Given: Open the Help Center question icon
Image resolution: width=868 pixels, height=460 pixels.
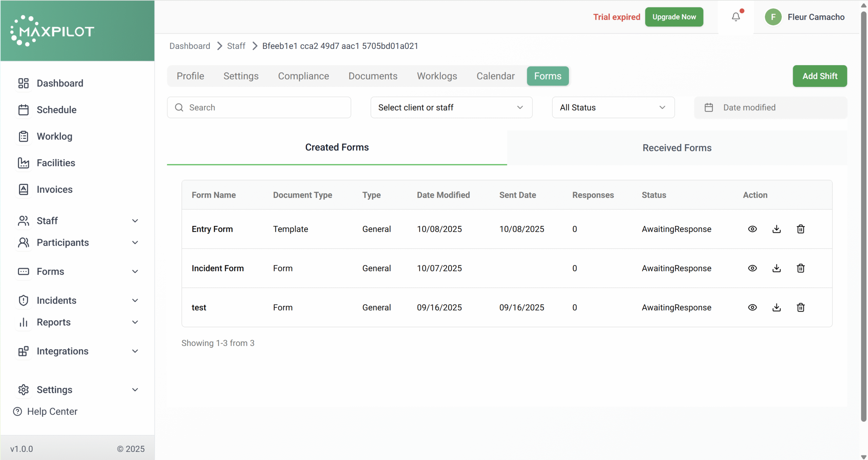Looking at the screenshot, I should coord(17,411).
